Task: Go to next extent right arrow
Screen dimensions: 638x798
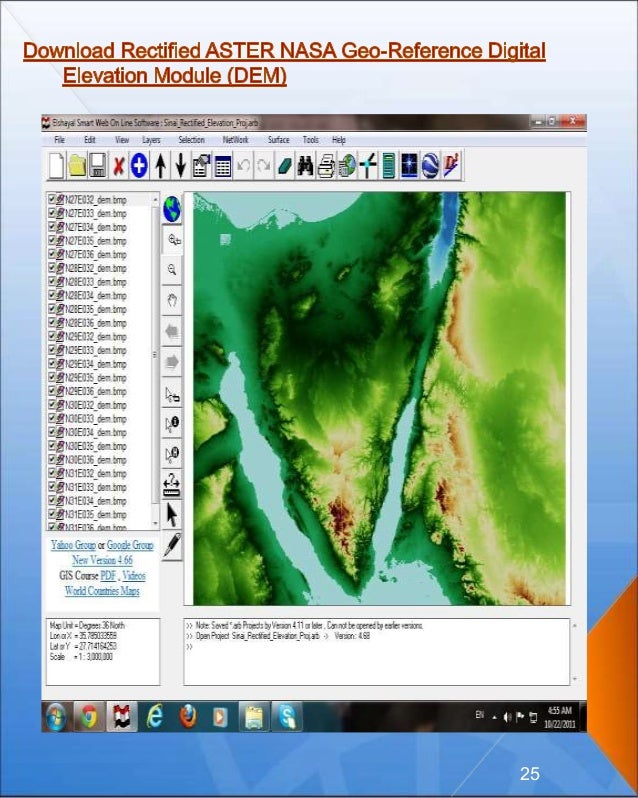Action: [172, 362]
